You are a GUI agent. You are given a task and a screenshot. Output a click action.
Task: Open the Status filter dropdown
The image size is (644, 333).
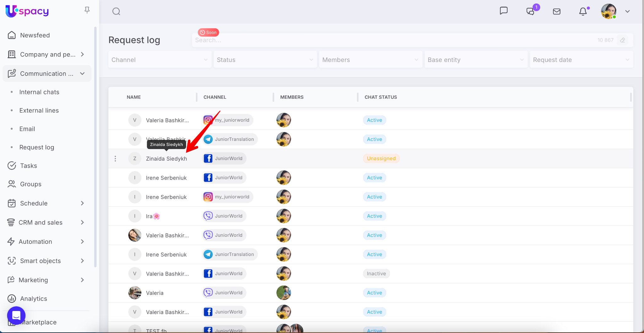tap(265, 60)
